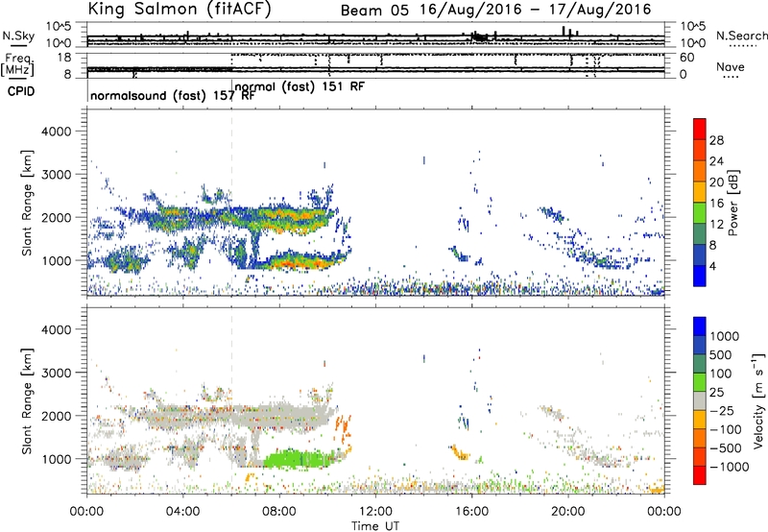
Task: Click the '08:00' time tick label
Action: [279, 512]
